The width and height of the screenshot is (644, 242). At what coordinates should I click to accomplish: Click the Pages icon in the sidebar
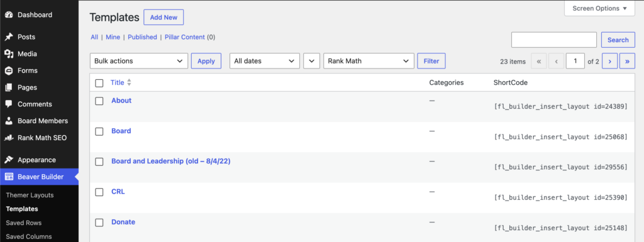(x=9, y=87)
